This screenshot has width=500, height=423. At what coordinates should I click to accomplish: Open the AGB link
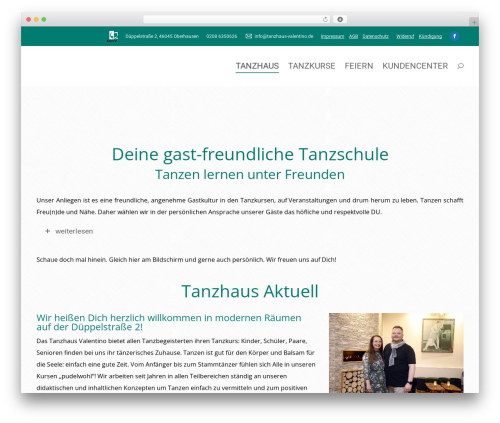click(353, 36)
